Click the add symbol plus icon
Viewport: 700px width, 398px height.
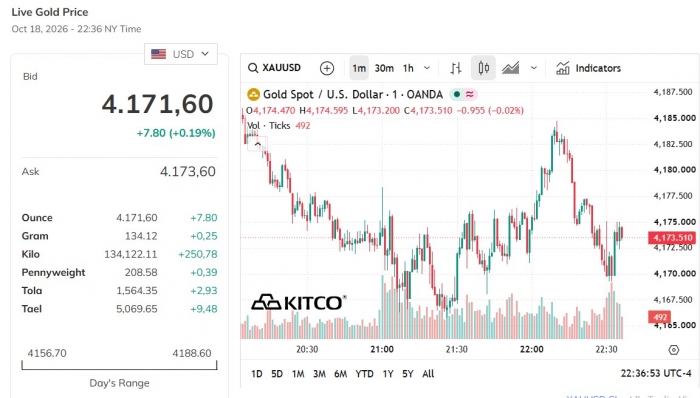coord(327,68)
